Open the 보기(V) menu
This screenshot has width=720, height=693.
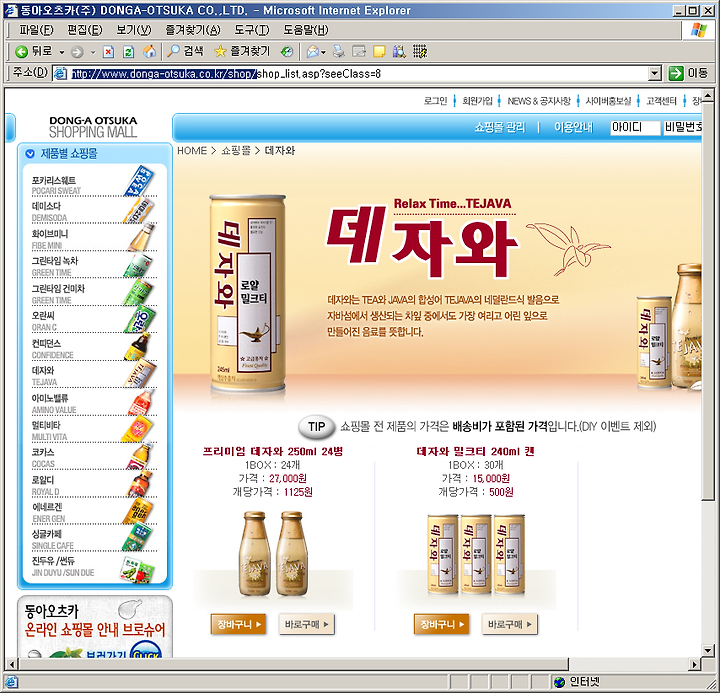134,30
